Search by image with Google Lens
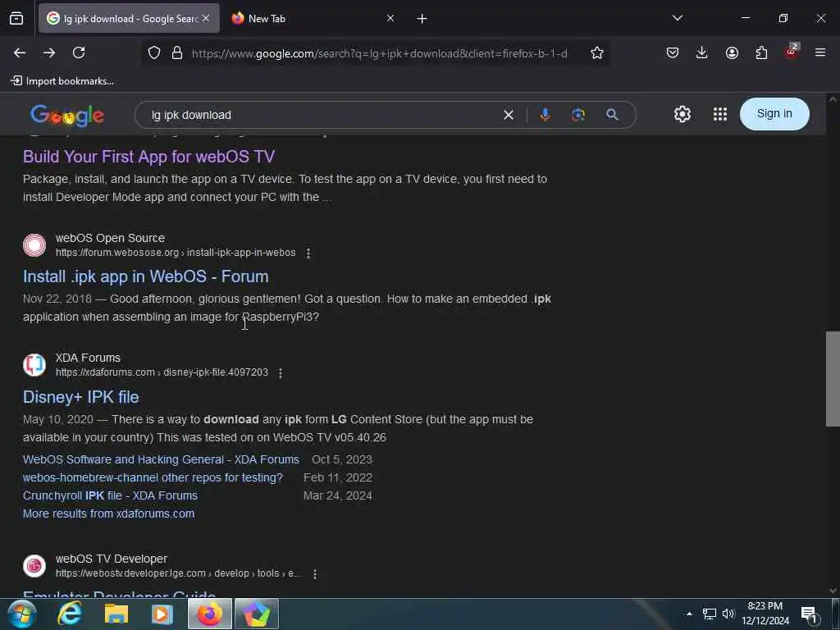The height and width of the screenshot is (630, 840). coord(578,115)
